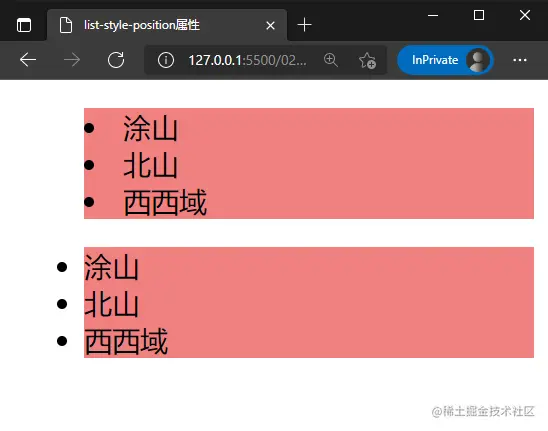Open the tab actions menu icon
Screen dimensions: 548x431
pyautogui.click(x=24, y=25)
